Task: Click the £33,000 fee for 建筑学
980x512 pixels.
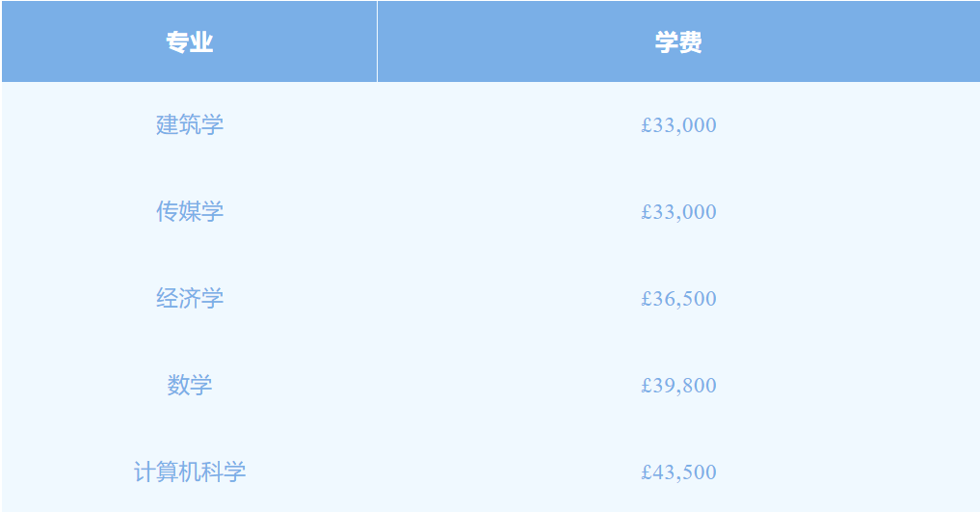Action: pyautogui.click(x=678, y=125)
